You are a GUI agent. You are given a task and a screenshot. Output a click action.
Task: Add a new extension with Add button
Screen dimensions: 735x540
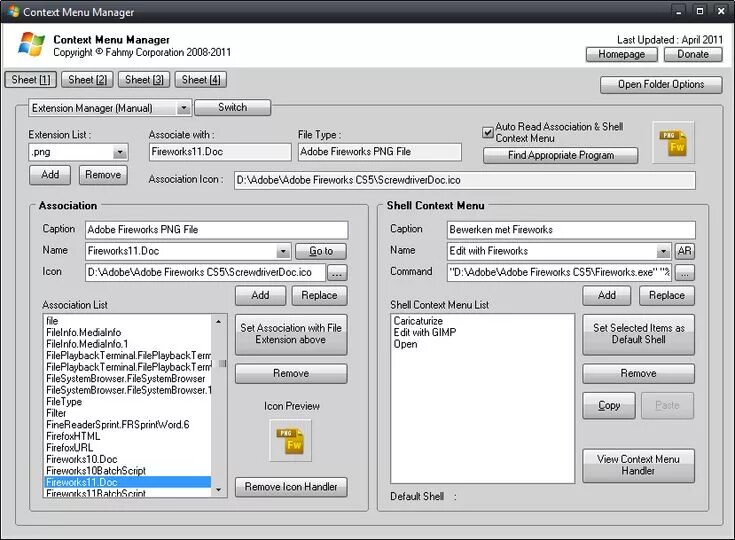coord(50,175)
